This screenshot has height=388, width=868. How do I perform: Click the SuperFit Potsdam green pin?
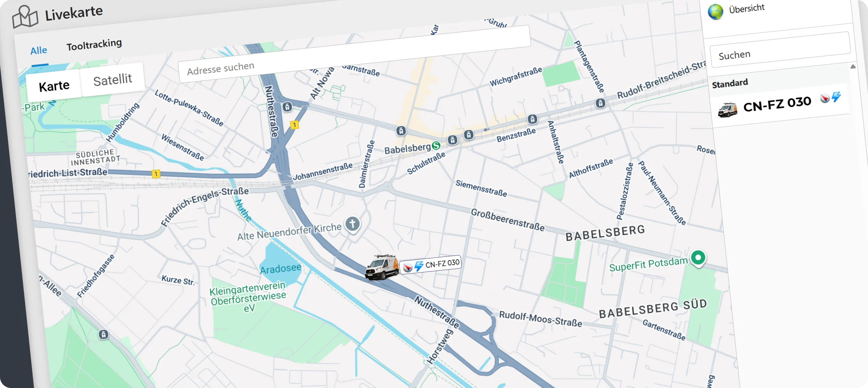point(698,259)
